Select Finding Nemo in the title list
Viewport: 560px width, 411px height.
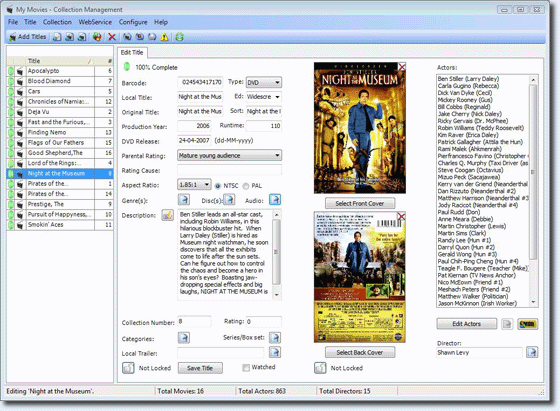(x=60, y=132)
